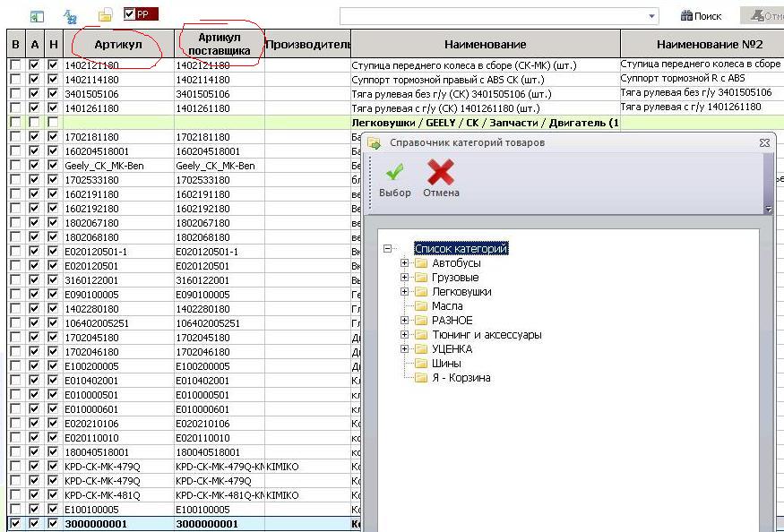Expand the Тюнинг и аксессуары category
This screenshot has width=784, height=532.
click(x=404, y=334)
